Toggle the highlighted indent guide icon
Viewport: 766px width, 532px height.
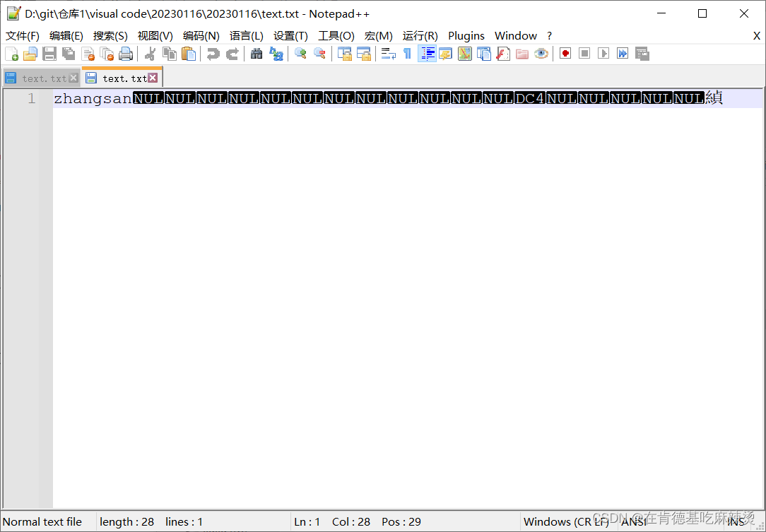427,53
